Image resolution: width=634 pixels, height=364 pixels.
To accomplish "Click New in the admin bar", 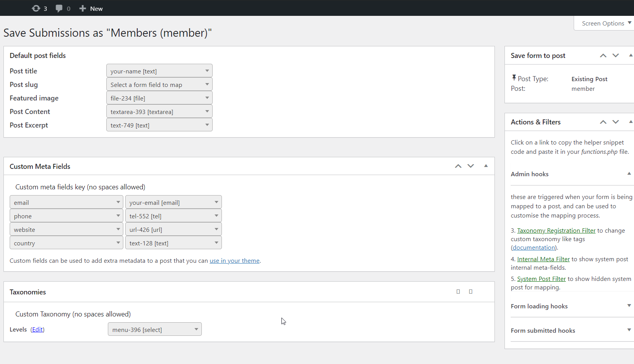I will [x=91, y=8].
